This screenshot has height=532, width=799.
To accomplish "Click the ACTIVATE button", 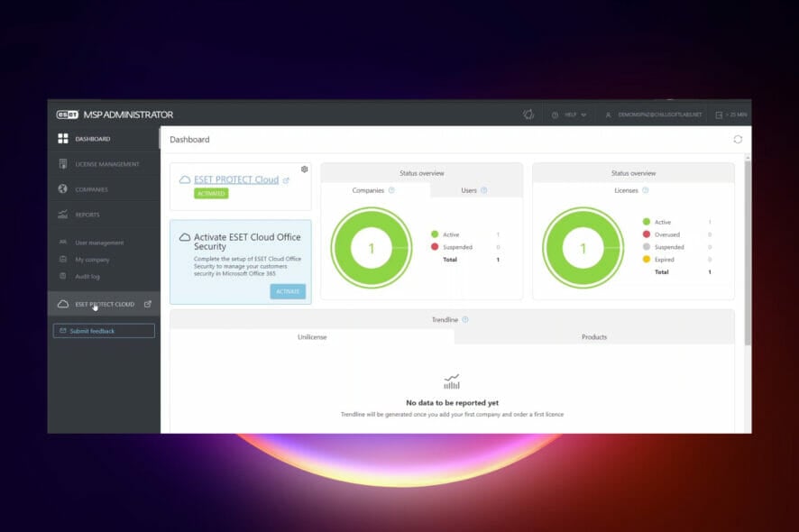I will (x=288, y=291).
